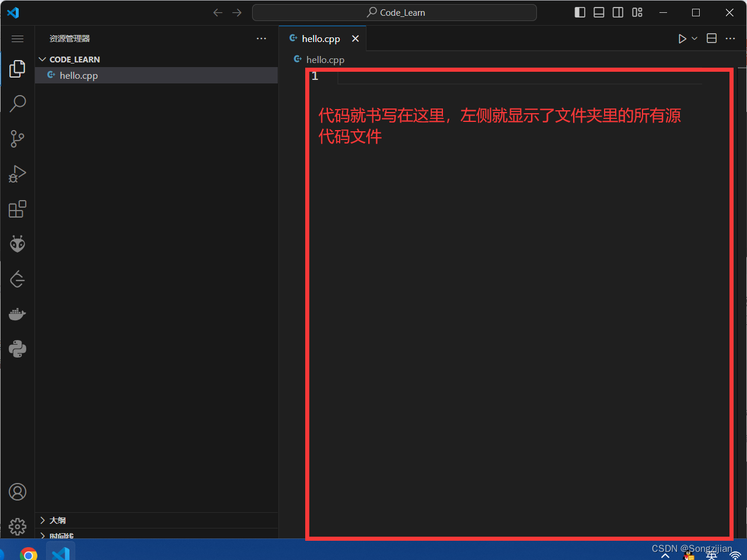Screen dimensions: 747x560
Task: Click line number 1 in the gutter
Action: click(x=315, y=76)
